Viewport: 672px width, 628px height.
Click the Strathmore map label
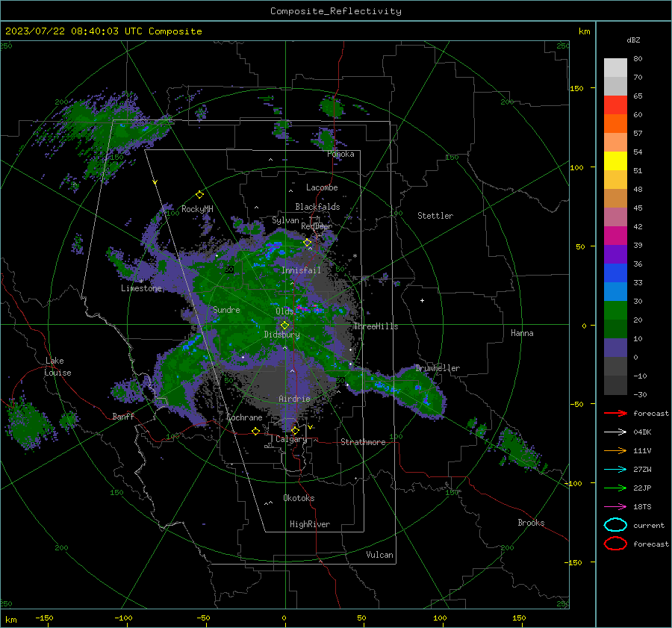363,442
